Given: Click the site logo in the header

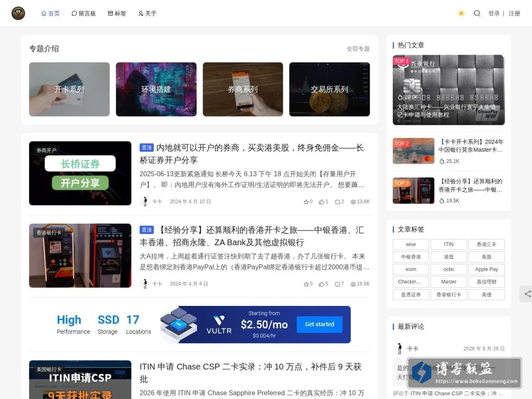Looking at the screenshot, I should point(18,13).
